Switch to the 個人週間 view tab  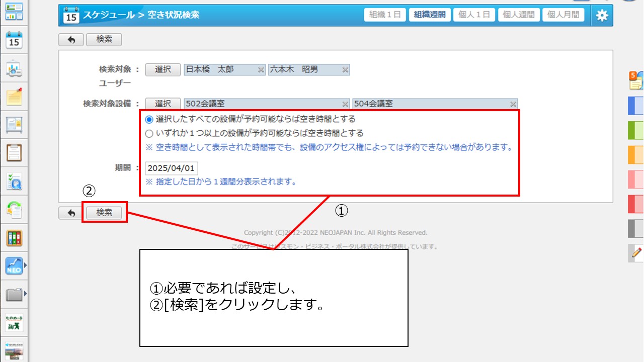coord(519,15)
